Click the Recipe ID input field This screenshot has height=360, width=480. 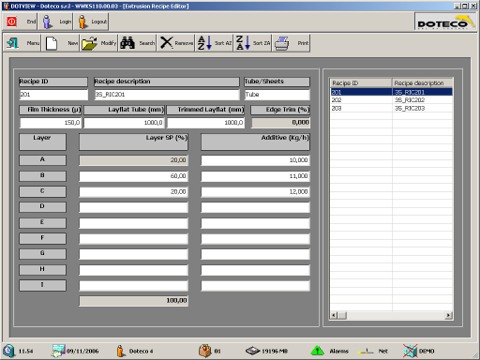(x=54, y=95)
